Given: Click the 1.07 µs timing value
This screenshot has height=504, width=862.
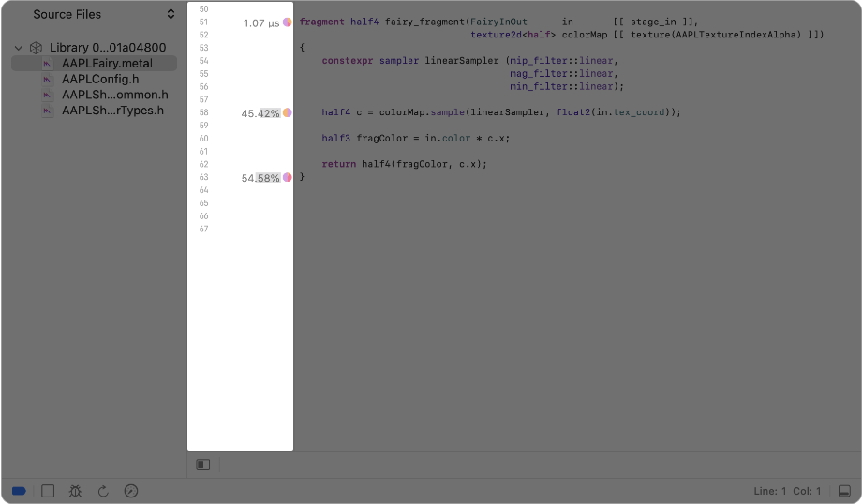Looking at the screenshot, I should (261, 23).
